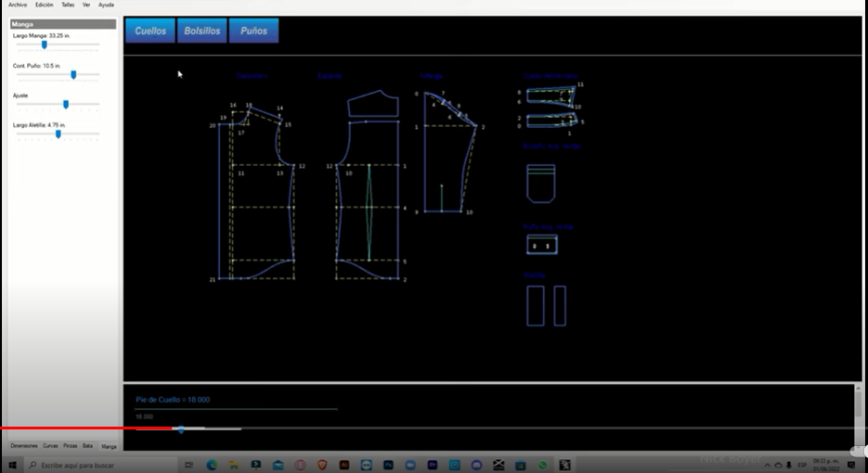Open WhatsApp from the taskbar
The image size is (868, 473).
[542, 466]
